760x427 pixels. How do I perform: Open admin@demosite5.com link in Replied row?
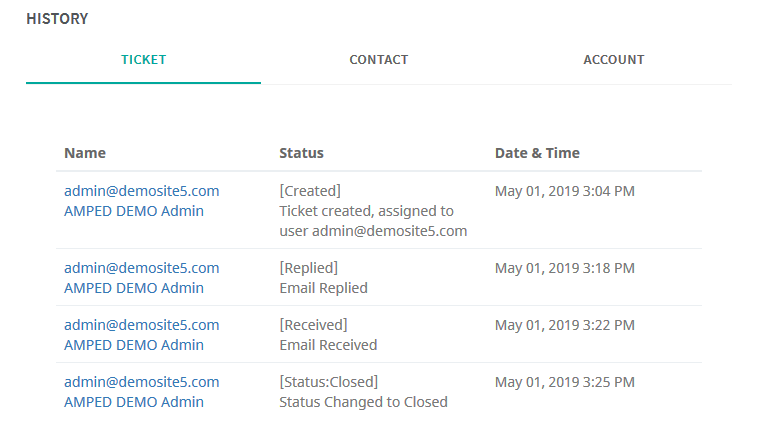[142, 268]
